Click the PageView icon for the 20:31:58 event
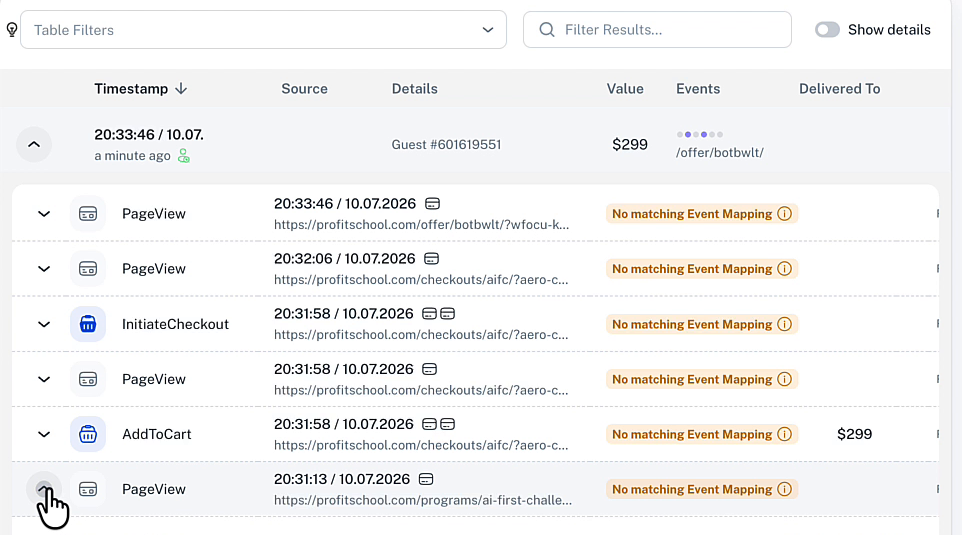 pos(88,379)
